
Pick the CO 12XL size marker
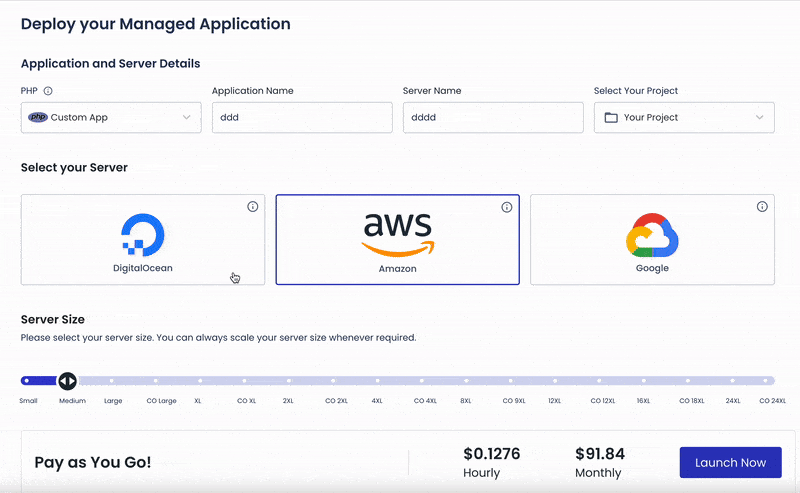coord(599,381)
